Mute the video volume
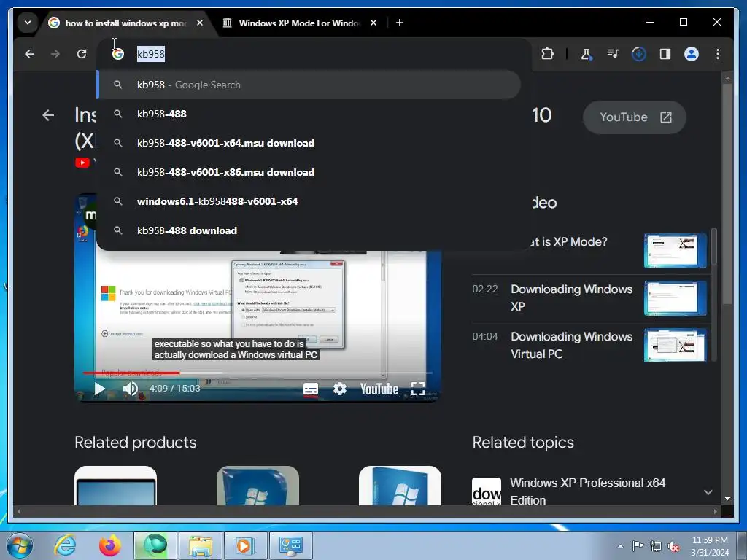The image size is (747, 560). pos(130,389)
